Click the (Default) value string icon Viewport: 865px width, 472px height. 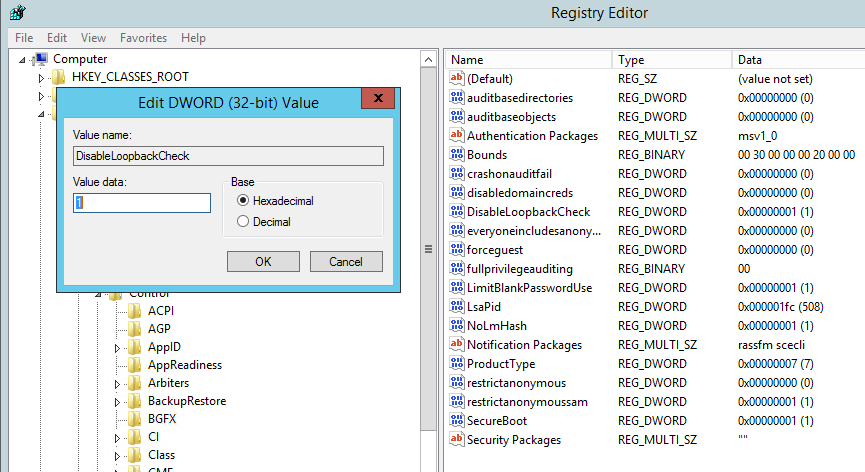[x=456, y=78]
